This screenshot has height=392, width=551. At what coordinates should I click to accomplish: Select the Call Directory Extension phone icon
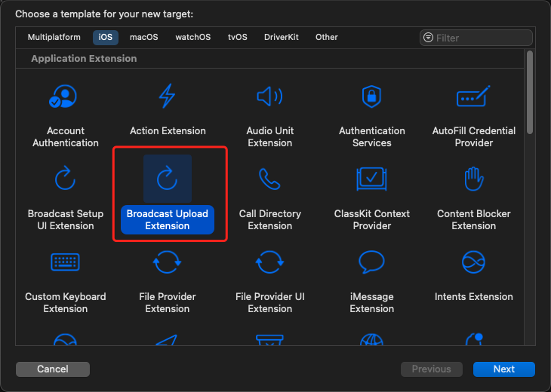point(269,179)
